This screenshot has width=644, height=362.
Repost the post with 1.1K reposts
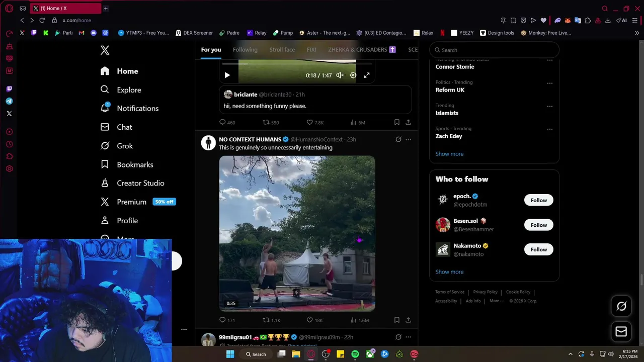(x=272, y=320)
